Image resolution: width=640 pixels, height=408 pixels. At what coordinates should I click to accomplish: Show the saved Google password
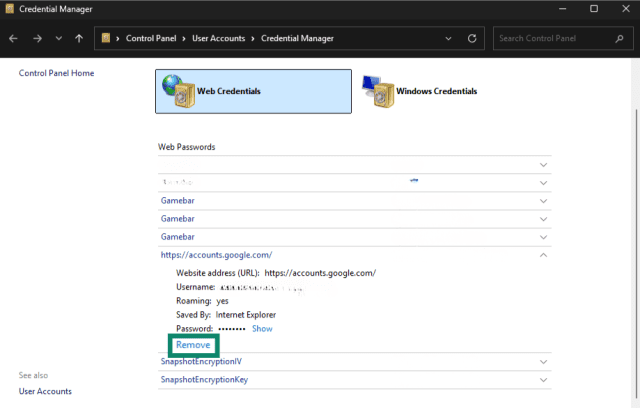coord(262,328)
